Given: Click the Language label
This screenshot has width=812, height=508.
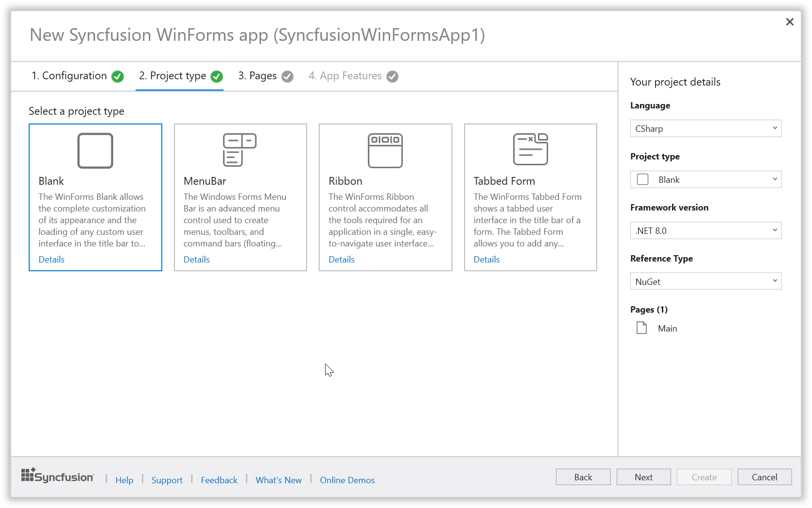Looking at the screenshot, I should tap(650, 105).
